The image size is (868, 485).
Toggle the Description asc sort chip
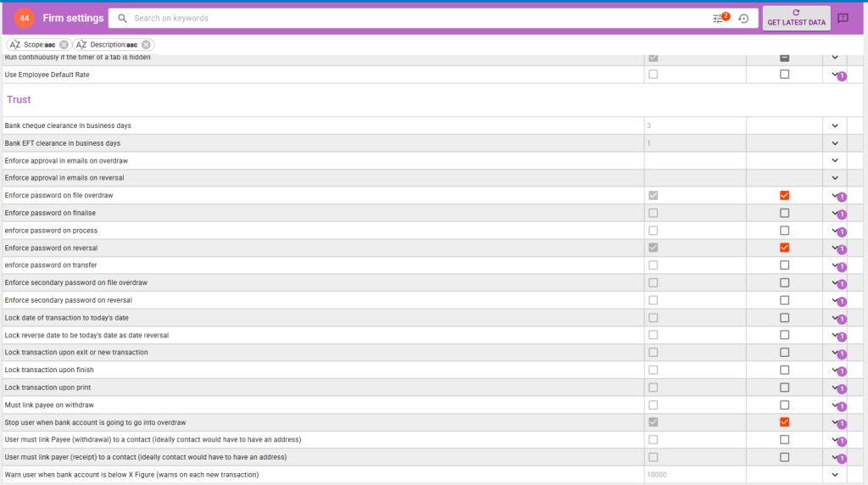click(107, 45)
